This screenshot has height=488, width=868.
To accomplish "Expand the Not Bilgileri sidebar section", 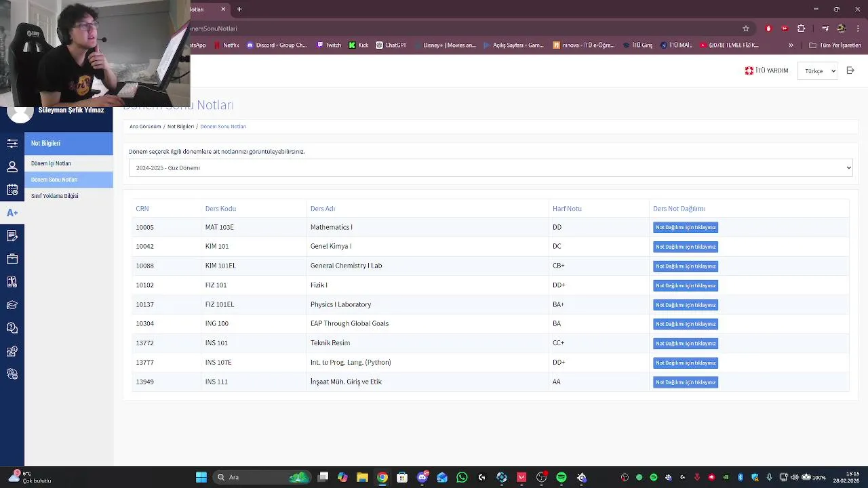I will (68, 144).
